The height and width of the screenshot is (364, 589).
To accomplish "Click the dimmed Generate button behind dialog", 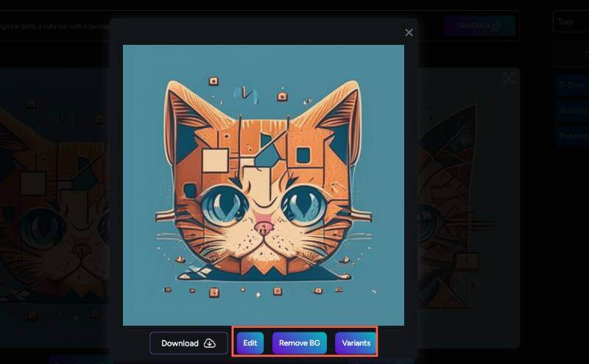I will tap(479, 26).
